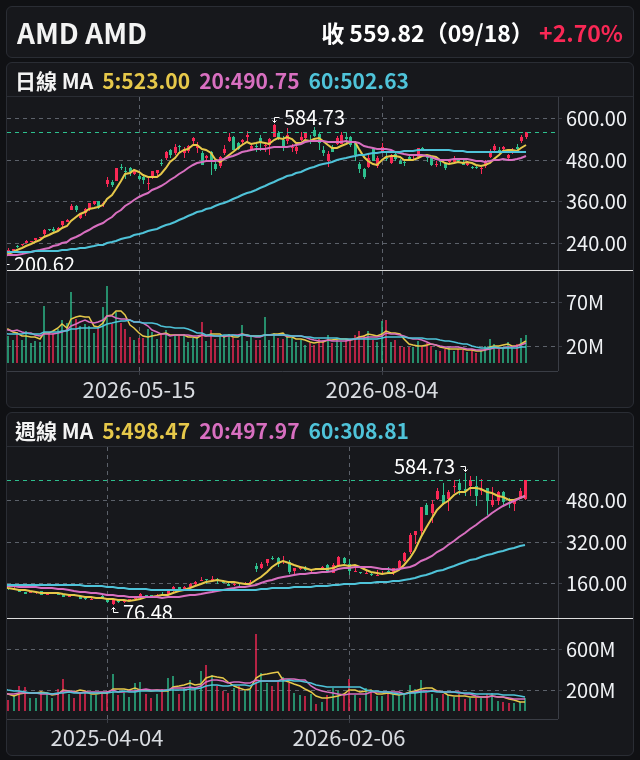Image resolution: width=640 pixels, height=760 pixels.
Task: Click the 70M daily volume axis label
Action: click(585, 303)
